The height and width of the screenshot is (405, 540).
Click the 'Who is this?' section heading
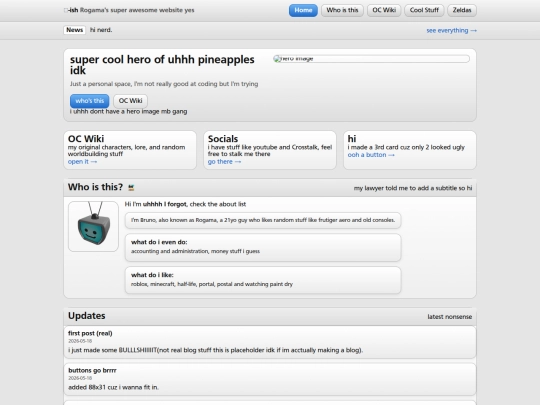point(95,187)
